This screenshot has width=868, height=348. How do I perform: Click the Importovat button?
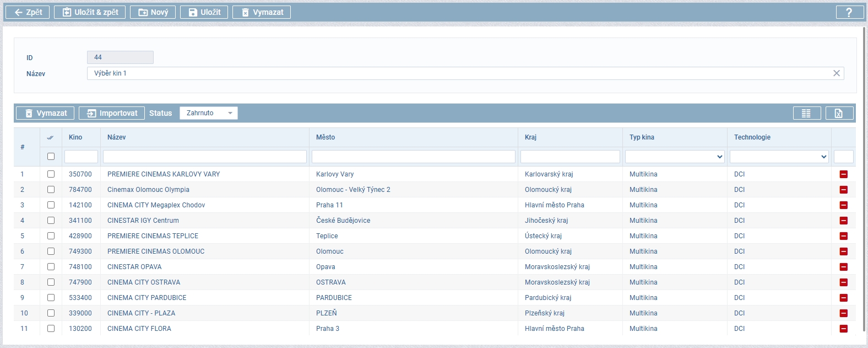(x=112, y=113)
